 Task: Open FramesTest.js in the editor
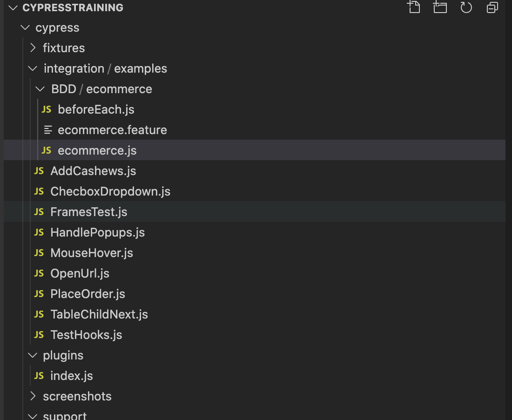click(x=88, y=211)
